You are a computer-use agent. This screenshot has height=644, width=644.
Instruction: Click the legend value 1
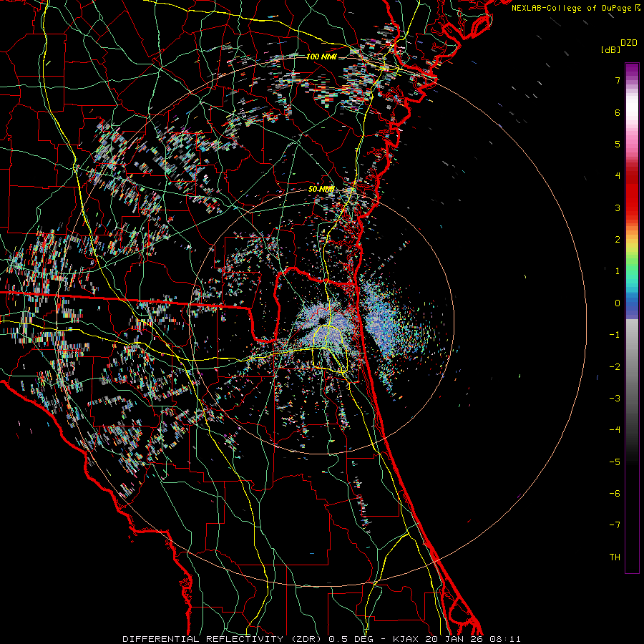[x=618, y=271]
